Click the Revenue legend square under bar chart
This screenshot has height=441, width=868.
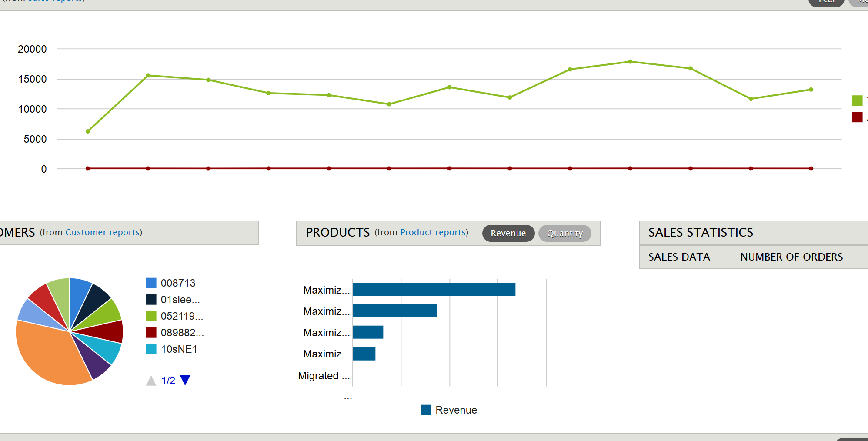[426, 410]
